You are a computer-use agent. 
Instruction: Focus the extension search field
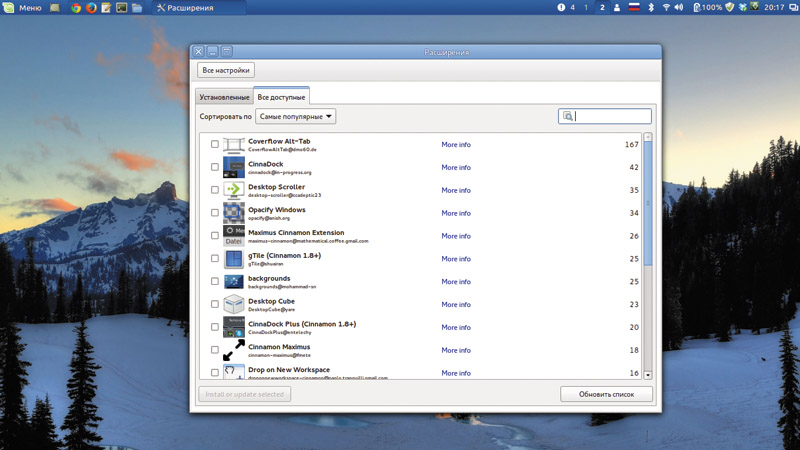pos(605,116)
